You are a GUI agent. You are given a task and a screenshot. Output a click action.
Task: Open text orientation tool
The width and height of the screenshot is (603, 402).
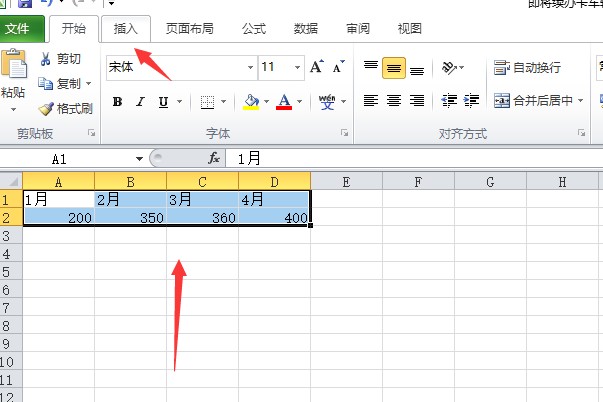[448, 68]
